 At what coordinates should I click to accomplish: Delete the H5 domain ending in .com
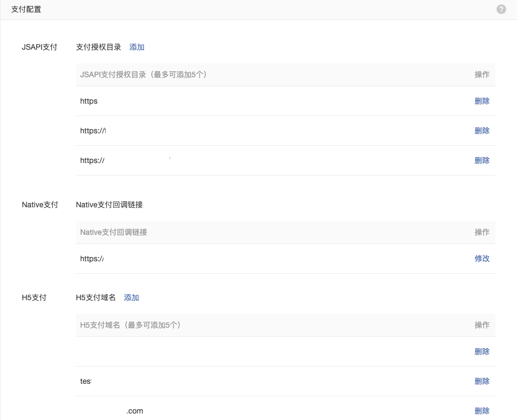coord(481,411)
